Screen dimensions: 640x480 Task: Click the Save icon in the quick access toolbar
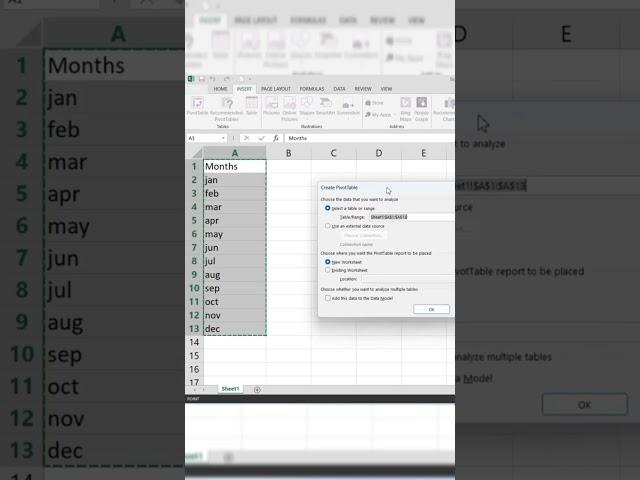click(202, 79)
